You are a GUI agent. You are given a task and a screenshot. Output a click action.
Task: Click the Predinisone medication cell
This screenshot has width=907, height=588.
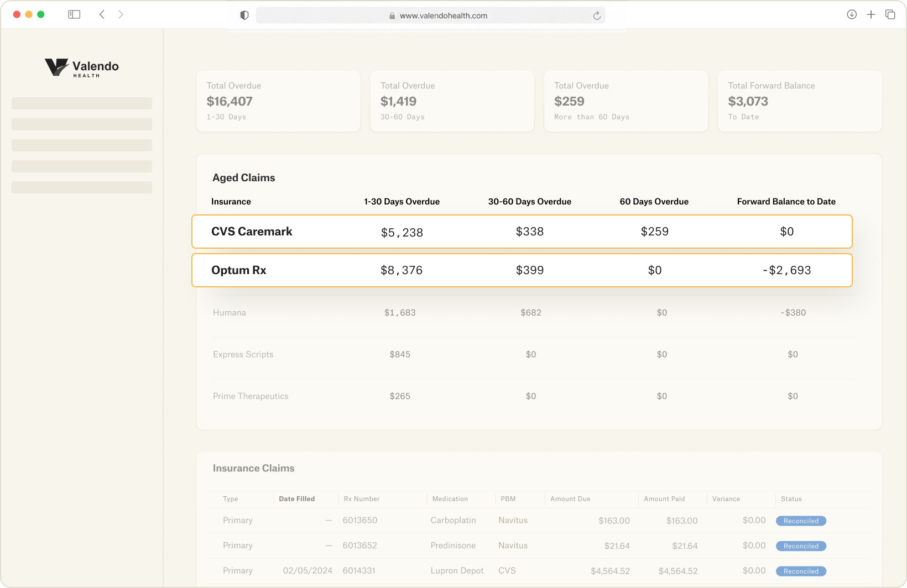(x=454, y=545)
